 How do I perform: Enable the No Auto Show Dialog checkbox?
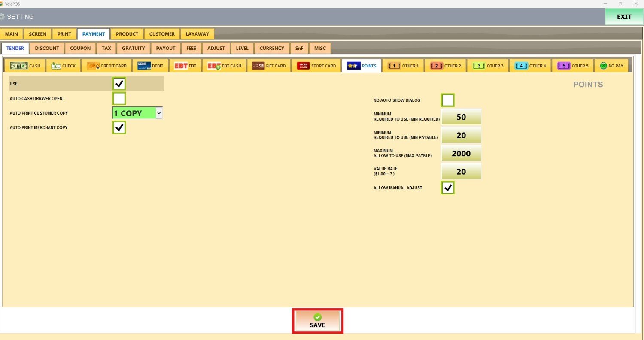point(447,100)
